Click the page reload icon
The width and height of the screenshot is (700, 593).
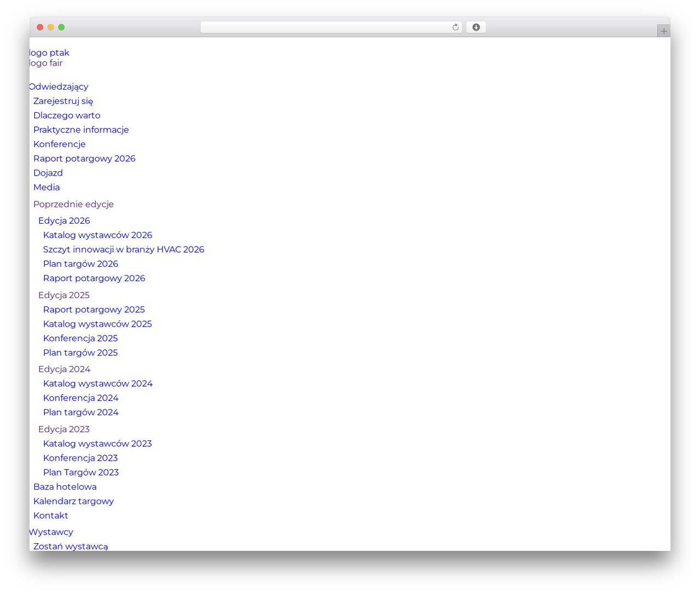click(455, 27)
